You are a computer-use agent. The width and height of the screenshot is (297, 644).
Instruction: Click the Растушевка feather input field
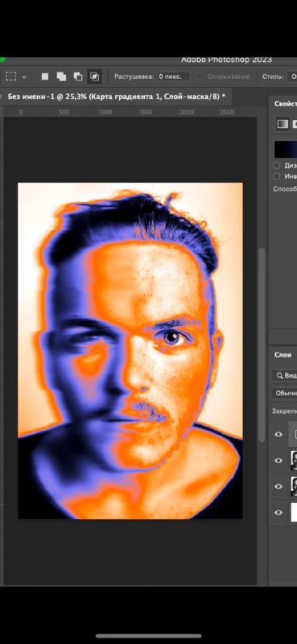pos(173,76)
